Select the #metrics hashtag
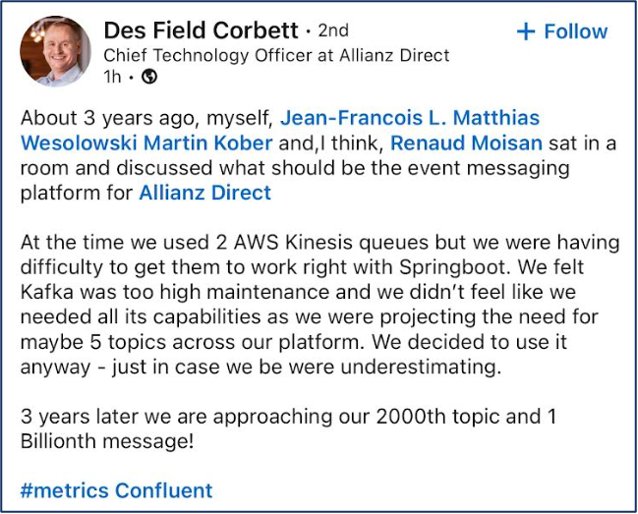 point(64,490)
